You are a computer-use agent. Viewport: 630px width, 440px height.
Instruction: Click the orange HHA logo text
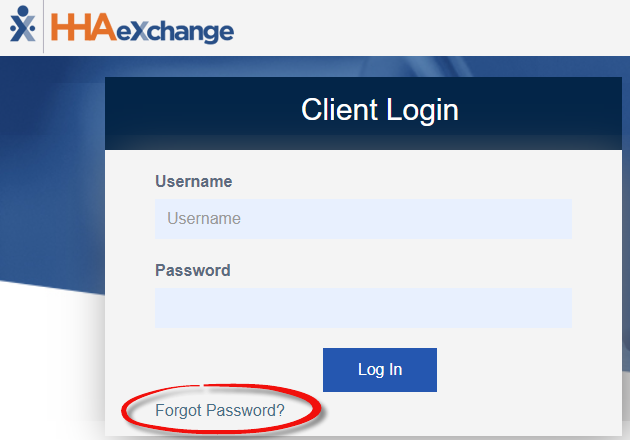coord(83,27)
